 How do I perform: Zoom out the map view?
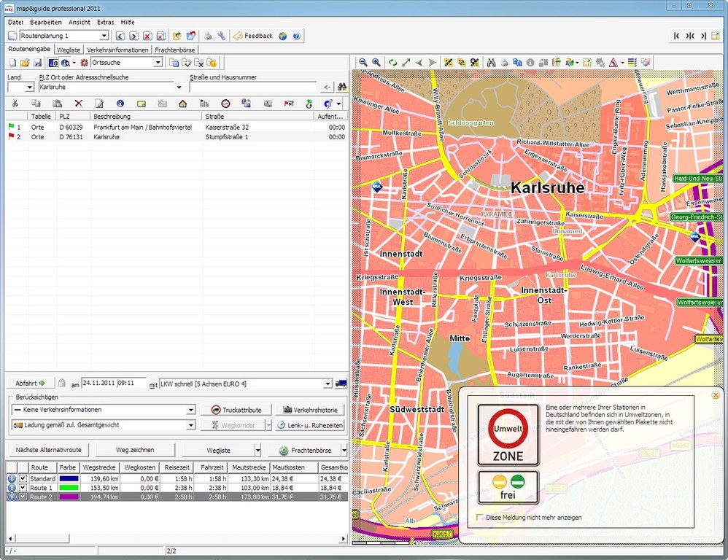(363, 62)
